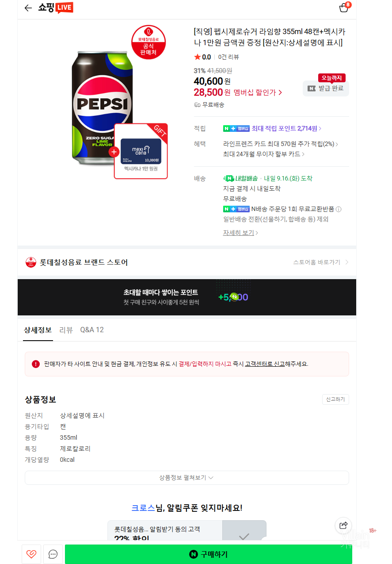
Task: Open 최대 24개월 무이자 할부 카드 details
Action: point(264,154)
